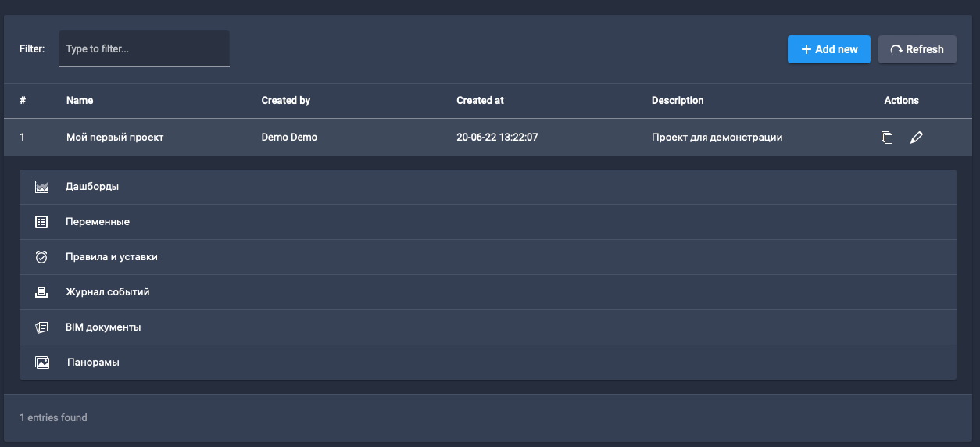The width and height of the screenshot is (980, 447).
Task: Focus the filter text field
Action: pos(144,49)
